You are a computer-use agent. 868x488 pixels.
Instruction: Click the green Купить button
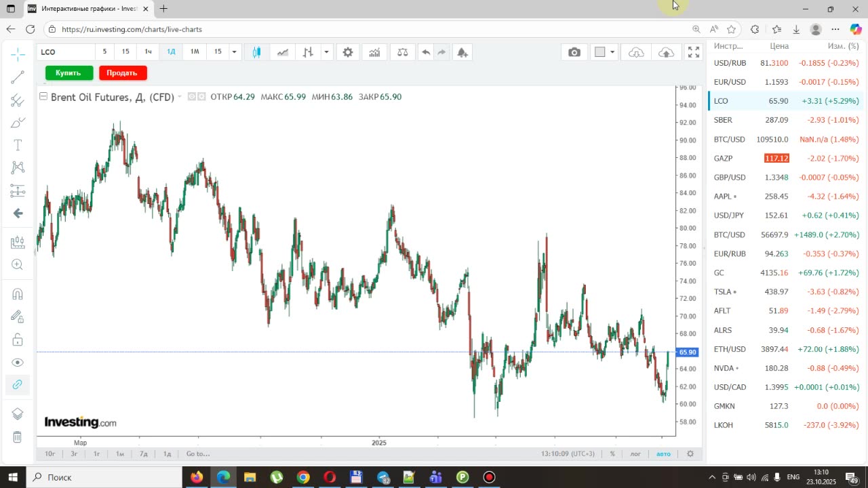[69, 73]
